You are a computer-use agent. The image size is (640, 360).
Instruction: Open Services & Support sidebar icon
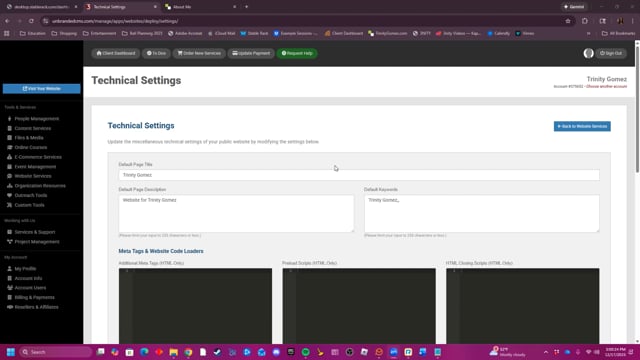(9, 232)
